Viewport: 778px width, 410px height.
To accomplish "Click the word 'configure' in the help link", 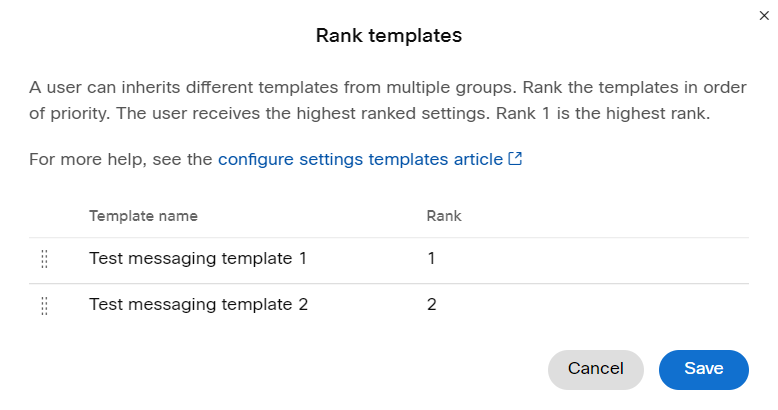I will tap(256, 159).
